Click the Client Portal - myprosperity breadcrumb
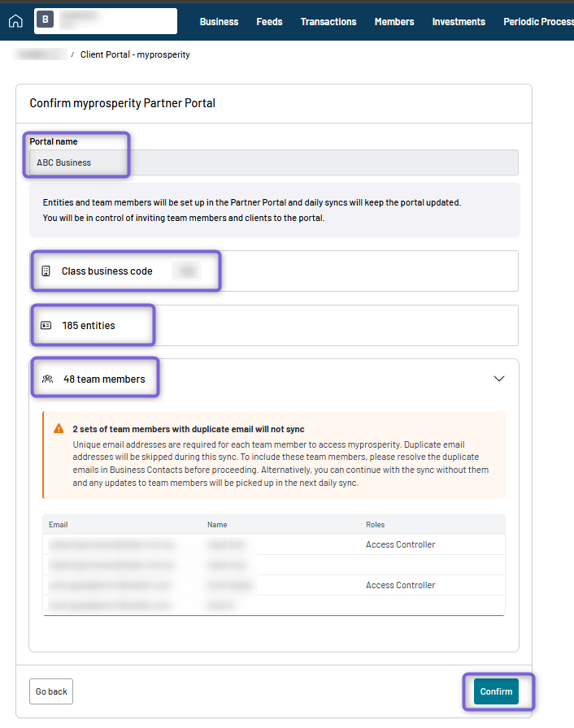Screen dimensions: 574x728 coord(135,54)
